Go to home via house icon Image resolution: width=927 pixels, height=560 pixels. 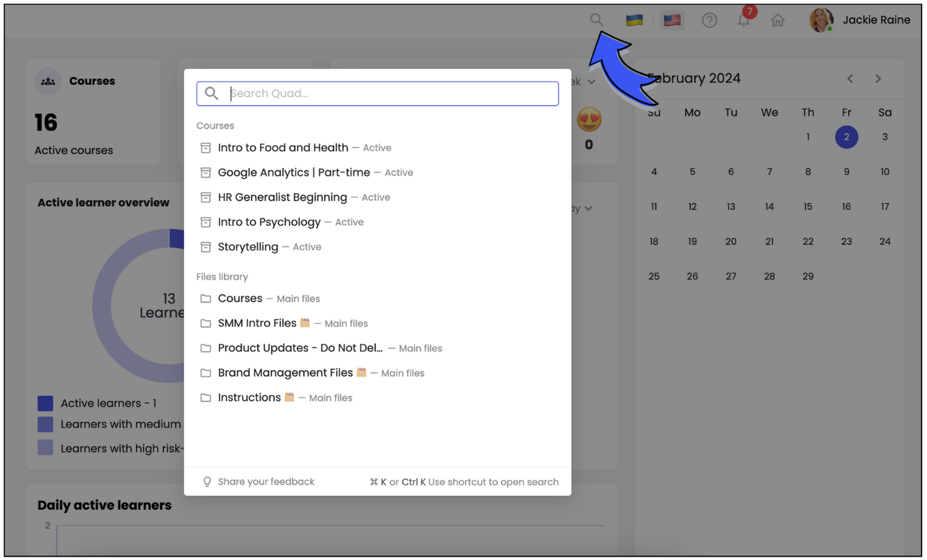pos(778,20)
